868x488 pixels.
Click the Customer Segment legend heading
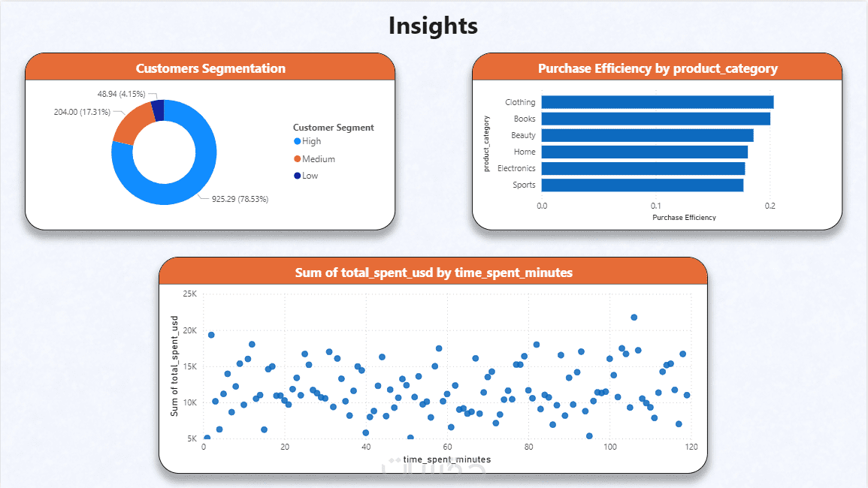pos(333,128)
